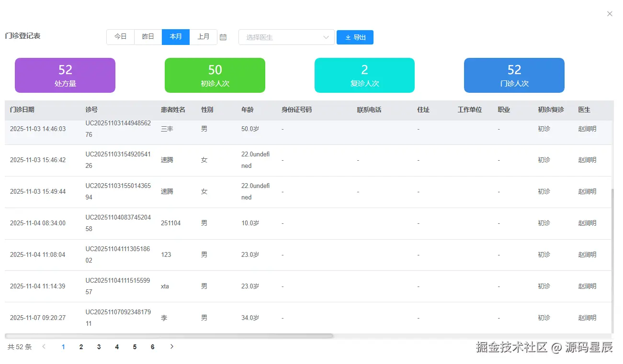Click patient name 123
The image size is (623, 364).
(x=166, y=254)
